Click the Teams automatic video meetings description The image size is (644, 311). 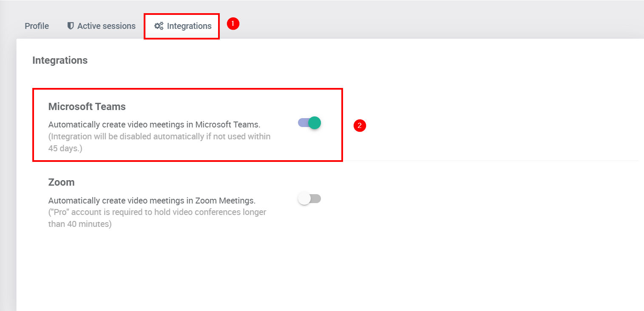[154, 125]
